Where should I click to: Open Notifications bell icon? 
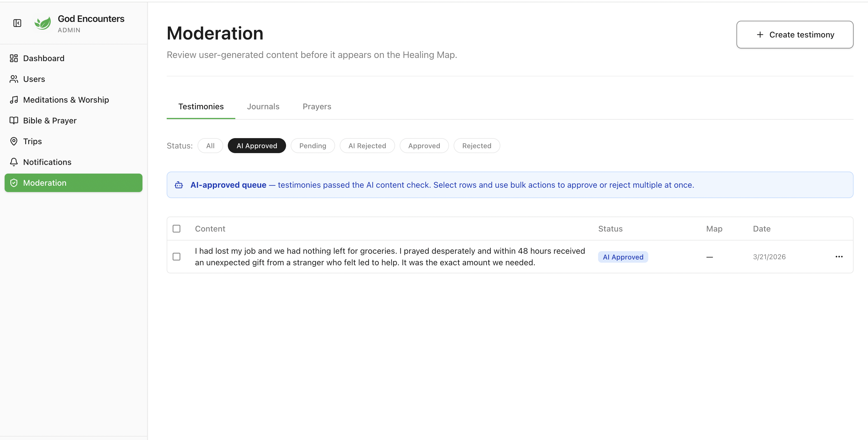pos(14,162)
